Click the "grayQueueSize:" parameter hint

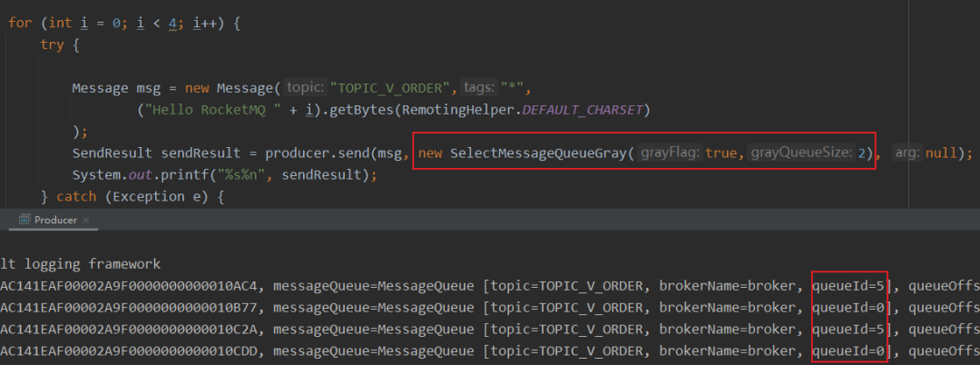tap(801, 153)
